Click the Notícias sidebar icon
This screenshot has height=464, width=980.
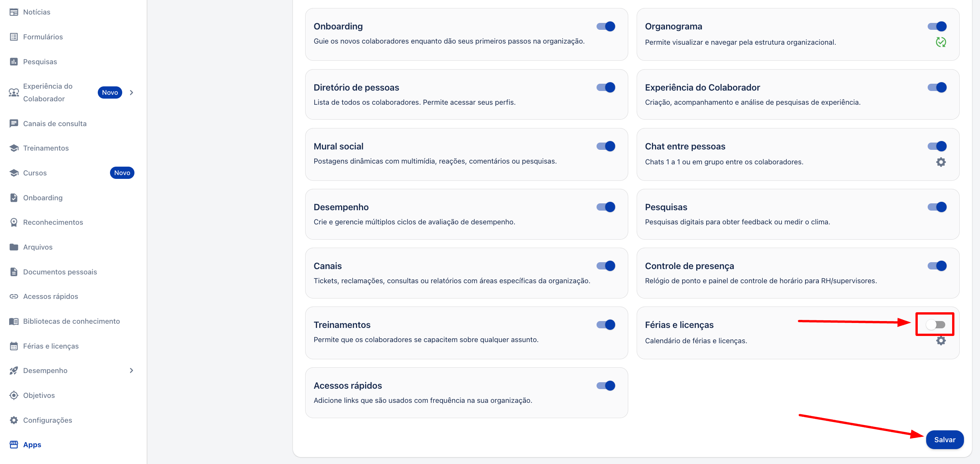pos(14,12)
